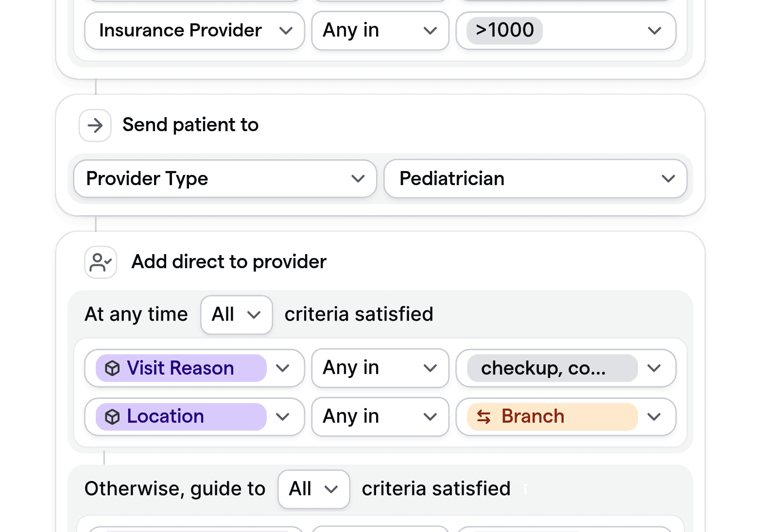Click the cube icon on Visit Reason tag

tap(112, 368)
